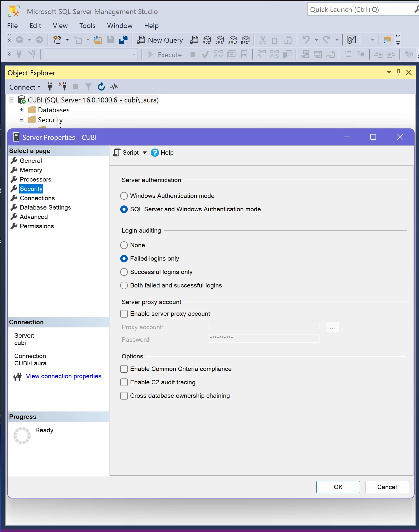Click the DMX query toolbar icon

coord(220,40)
